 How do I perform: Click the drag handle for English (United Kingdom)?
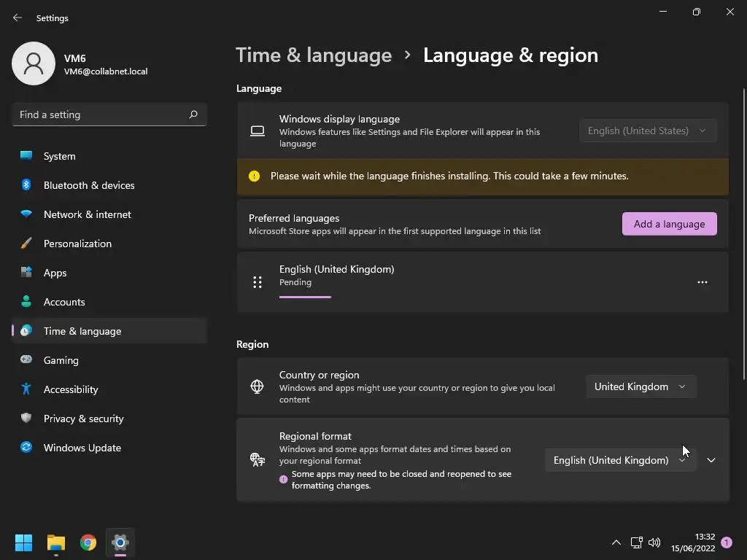click(258, 282)
